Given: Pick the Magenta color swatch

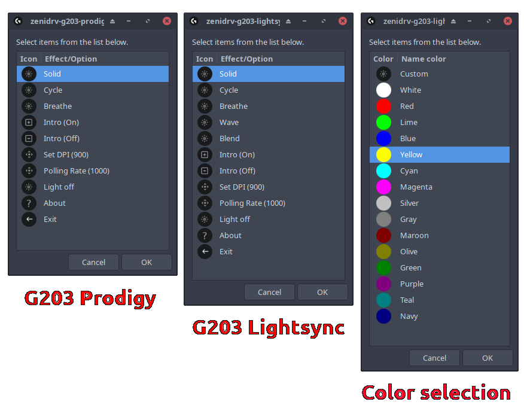Looking at the screenshot, I should pyautogui.click(x=383, y=187).
